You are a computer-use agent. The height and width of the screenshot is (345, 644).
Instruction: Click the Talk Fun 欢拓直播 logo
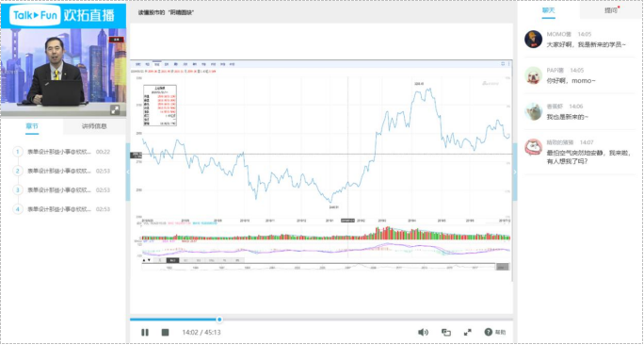pyautogui.click(x=63, y=15)
